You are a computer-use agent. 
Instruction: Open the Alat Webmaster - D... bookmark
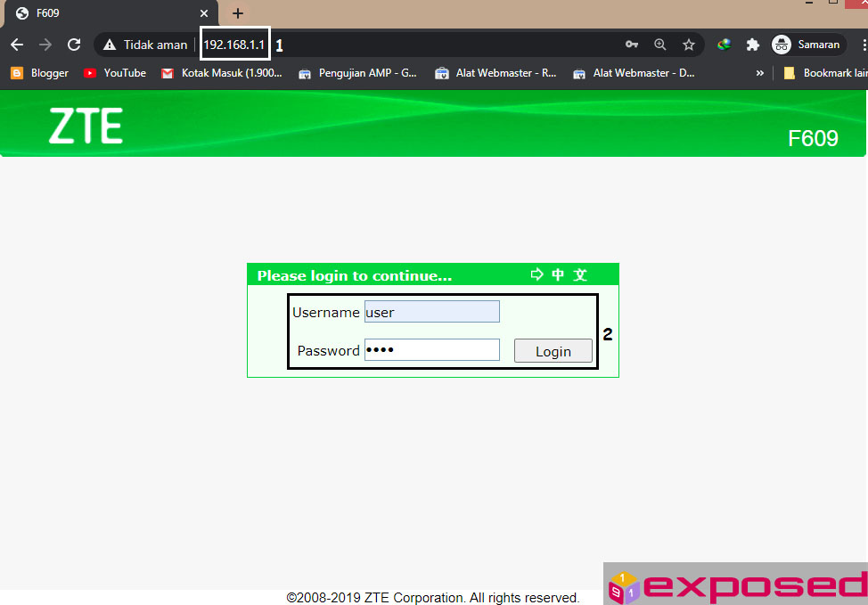pyautogui.click(x=634, y=73)
